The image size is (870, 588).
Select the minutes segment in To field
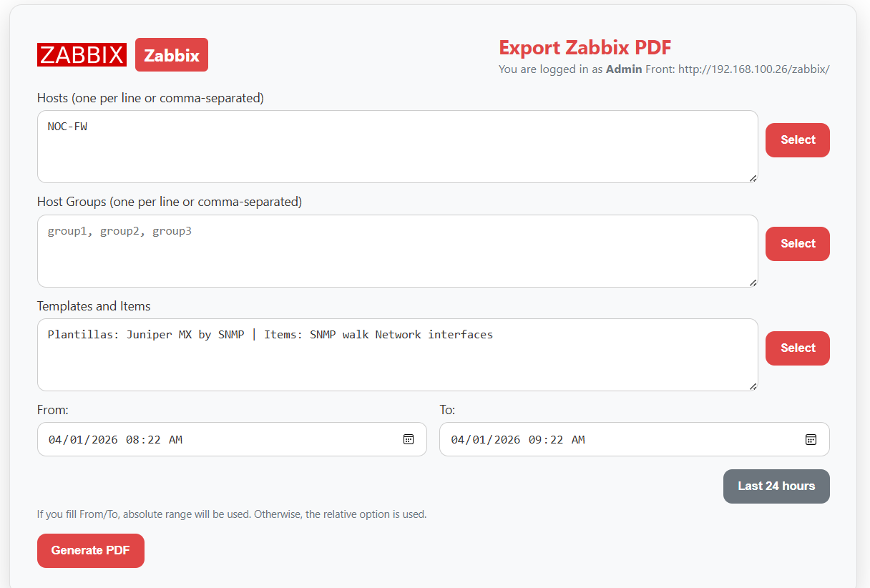554,440
